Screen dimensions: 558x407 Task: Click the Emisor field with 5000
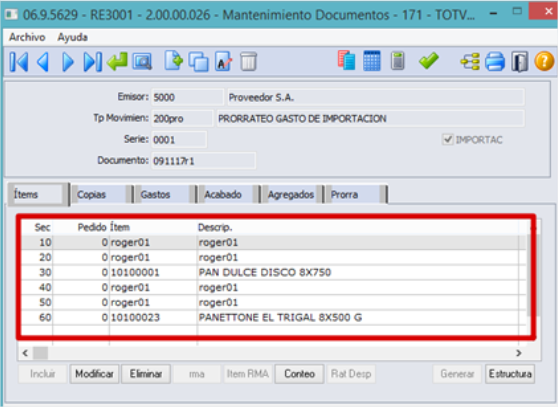pos(188,97)
